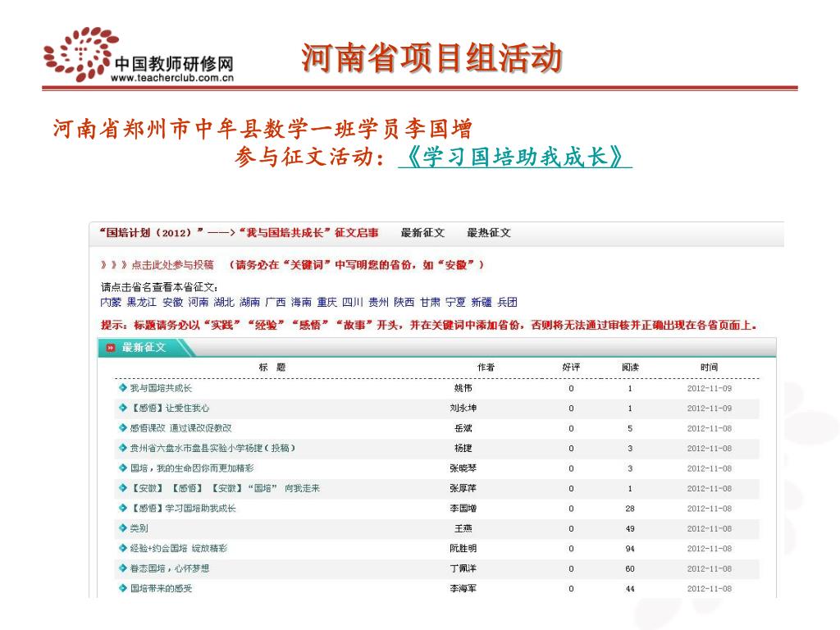Image resolution: width=840 pixels, height=630 pixels.
Task: Select the 宁夏 province link
Action: coord(455,302)
